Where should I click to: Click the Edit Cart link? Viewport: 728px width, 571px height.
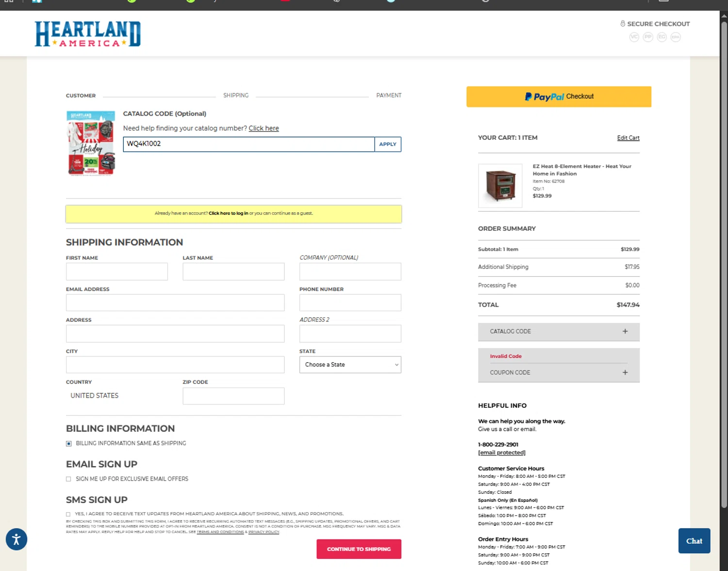coord(628,138)
